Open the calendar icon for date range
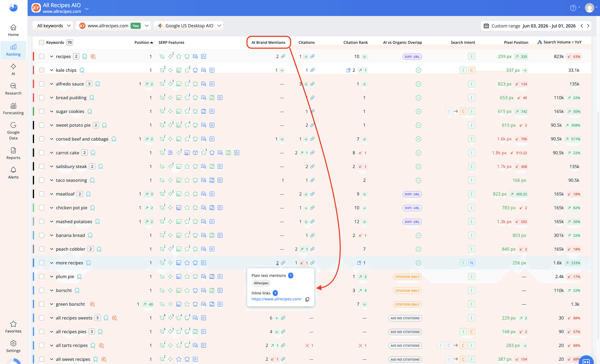The width and height of the screenshot is (600, 364). coord(486,26)
